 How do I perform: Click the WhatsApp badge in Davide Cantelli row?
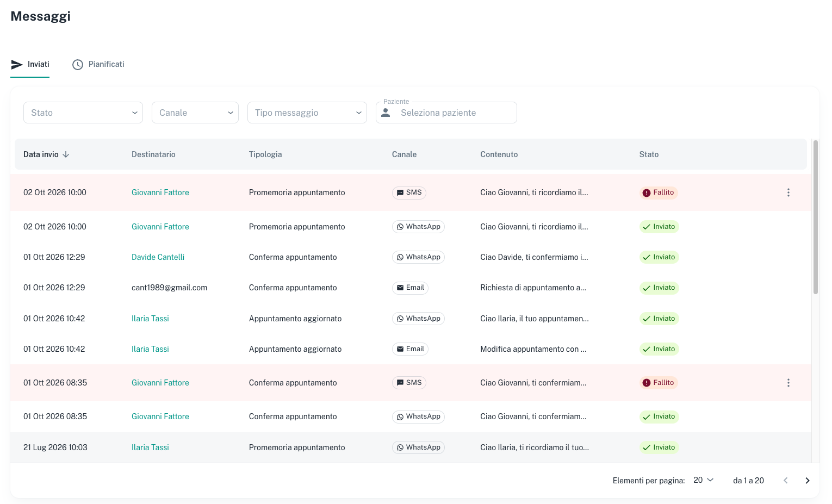point(418,257)
